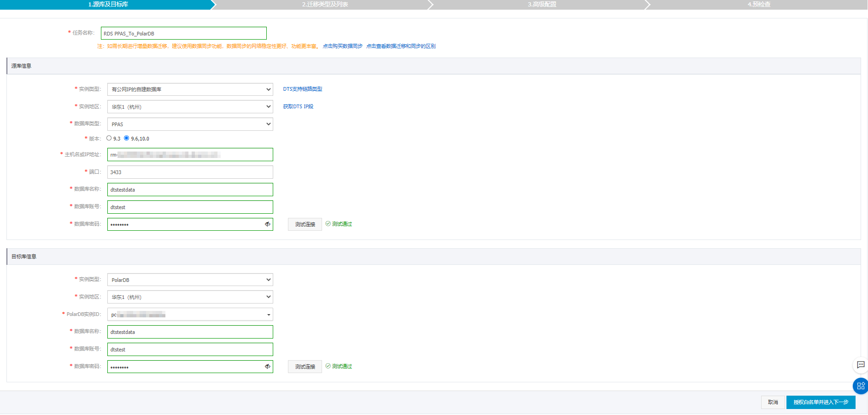Focus the task name input field
This screenshot has height=415, width=868.
pyautogui.click(x=184, y=33)
